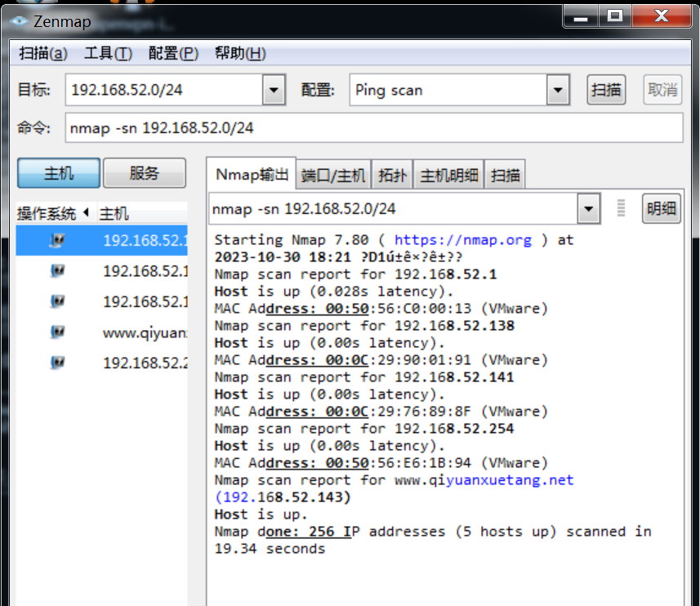Switch to the 拓扑 topology tab
The width and height of the screenshot is (700, 606).
coord(392,175)
